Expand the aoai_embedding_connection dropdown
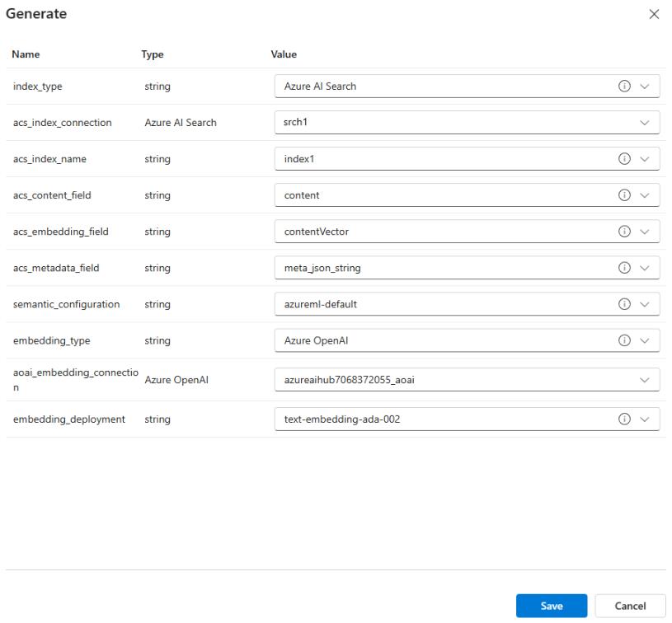This screenshot has height=623, width=672. [645, 379]
